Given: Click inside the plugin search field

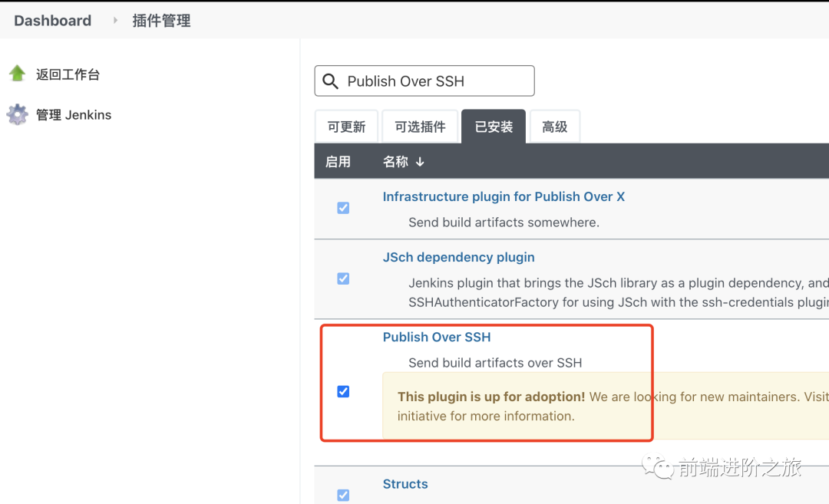Looking at the screenshot, I should pyautogui.click(x=430, y=81).
